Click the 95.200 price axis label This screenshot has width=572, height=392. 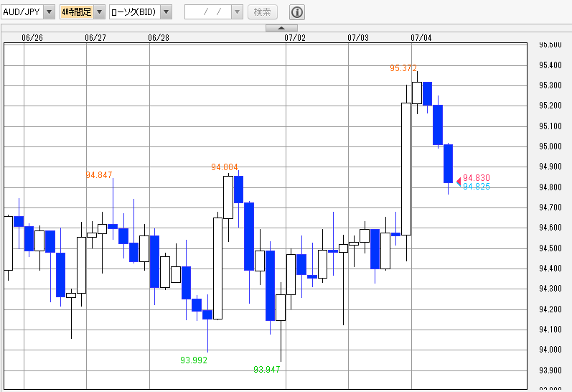(550, 106)
